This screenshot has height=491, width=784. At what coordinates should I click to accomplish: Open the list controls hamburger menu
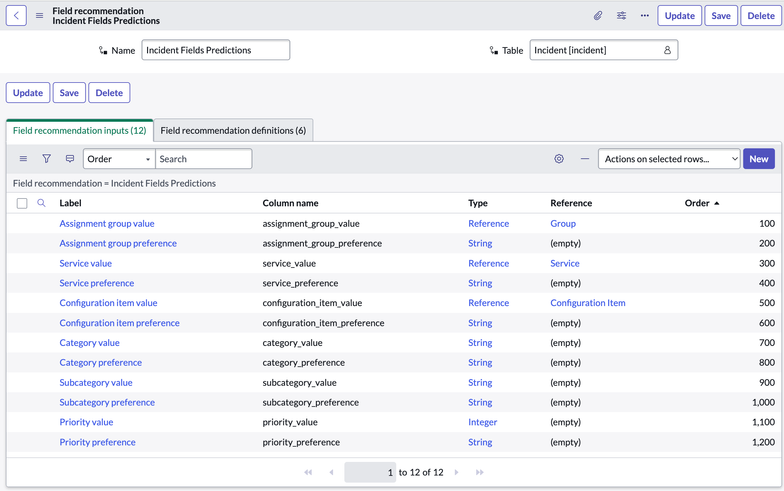23,158
